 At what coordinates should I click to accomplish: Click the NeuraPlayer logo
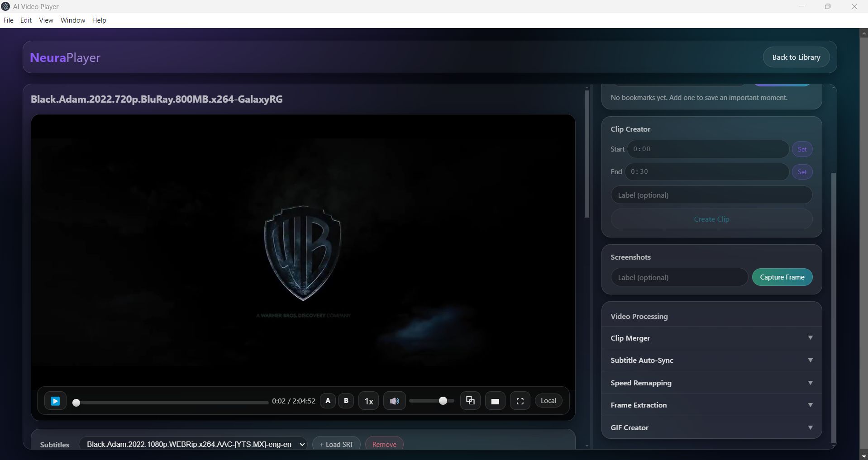(x=65, y=57)
